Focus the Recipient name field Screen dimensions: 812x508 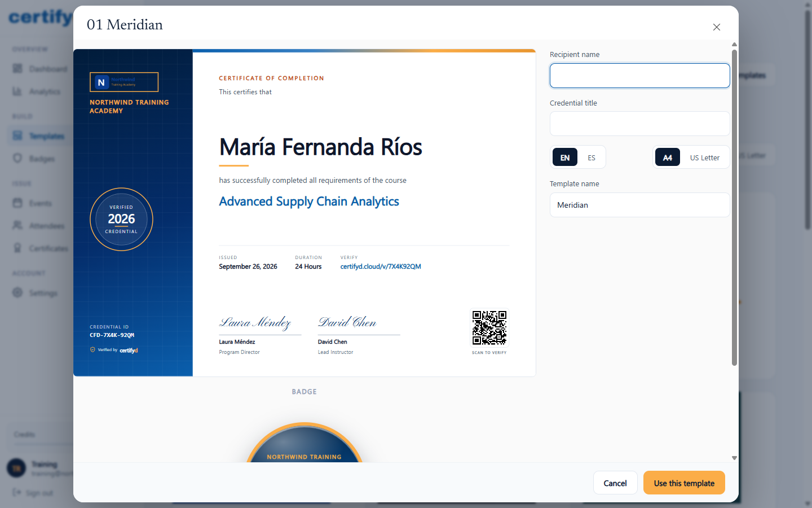pyautogui.click(x=639, y=76)
